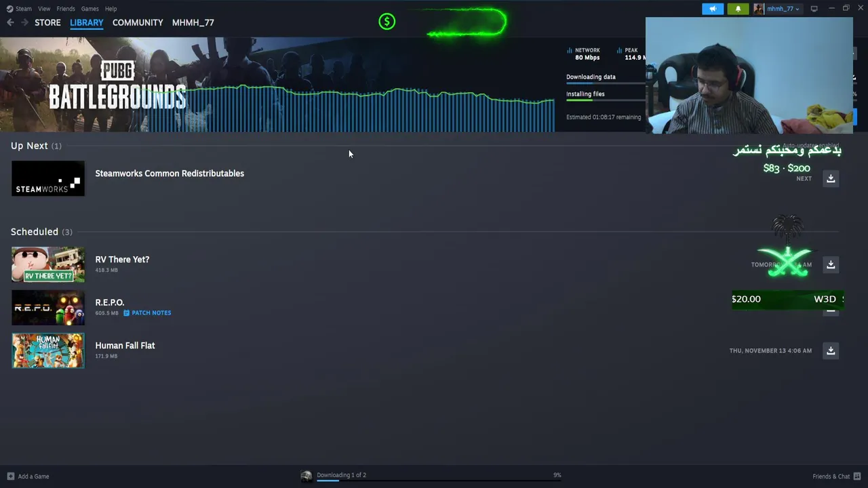
Task: Open Steamworks Common Redistributables title
Action: coord(170,174)
